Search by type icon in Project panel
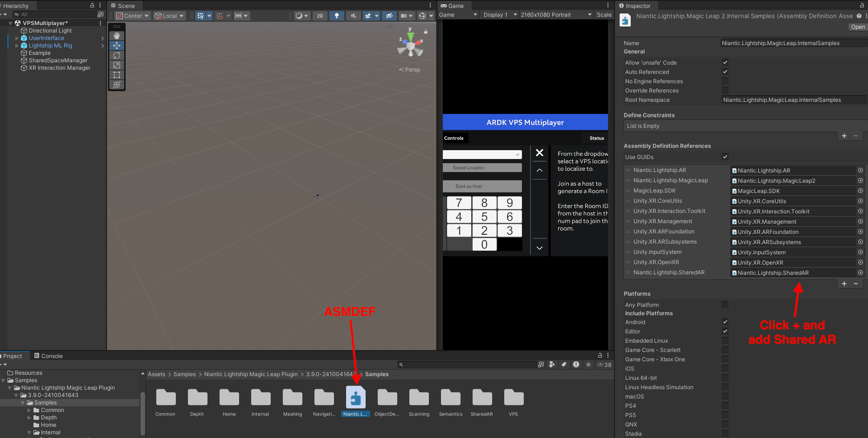The height and width of the screenshot is (438, 868). click(x=552, y=365)
